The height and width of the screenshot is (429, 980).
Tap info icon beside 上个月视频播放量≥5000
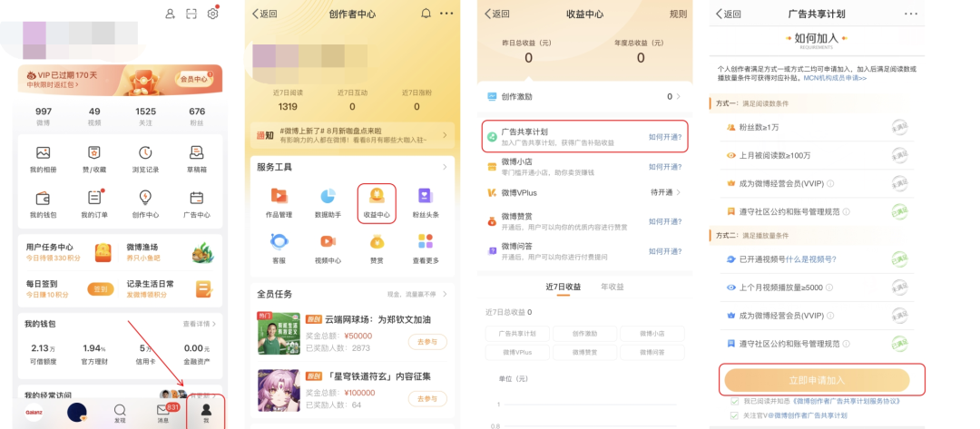(828, 288)
